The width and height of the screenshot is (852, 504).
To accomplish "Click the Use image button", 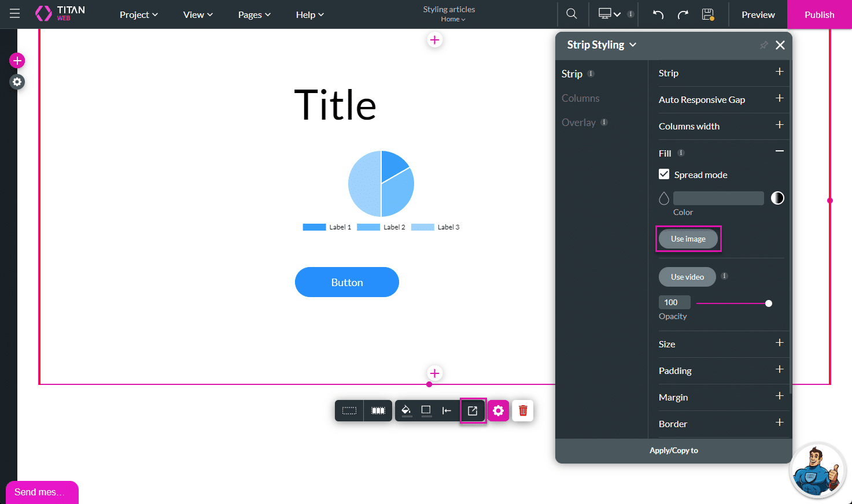I will coord(688,239).
